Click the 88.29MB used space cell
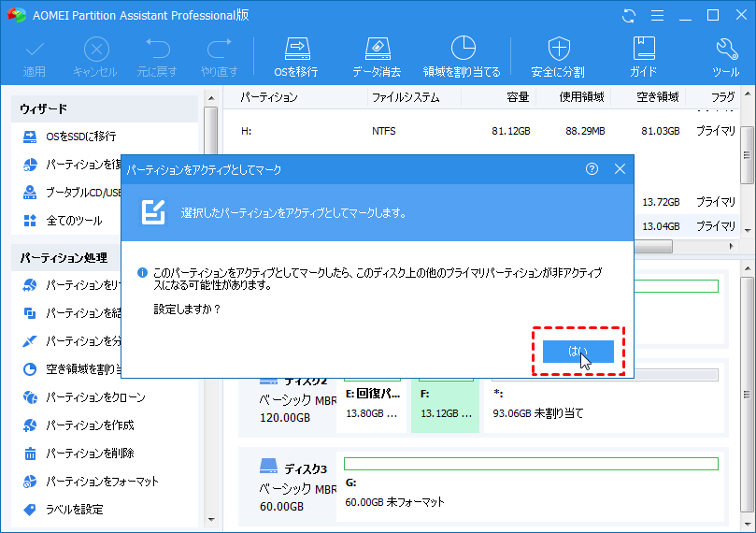This screenshot has width=756, height=533. click(x=585, y=131)
